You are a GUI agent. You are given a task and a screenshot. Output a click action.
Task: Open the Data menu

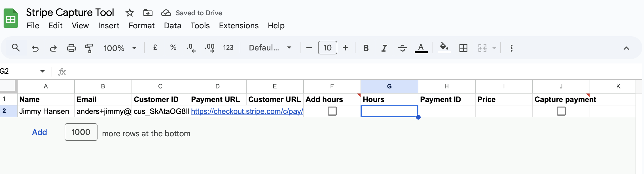click(x=172, y=26)
